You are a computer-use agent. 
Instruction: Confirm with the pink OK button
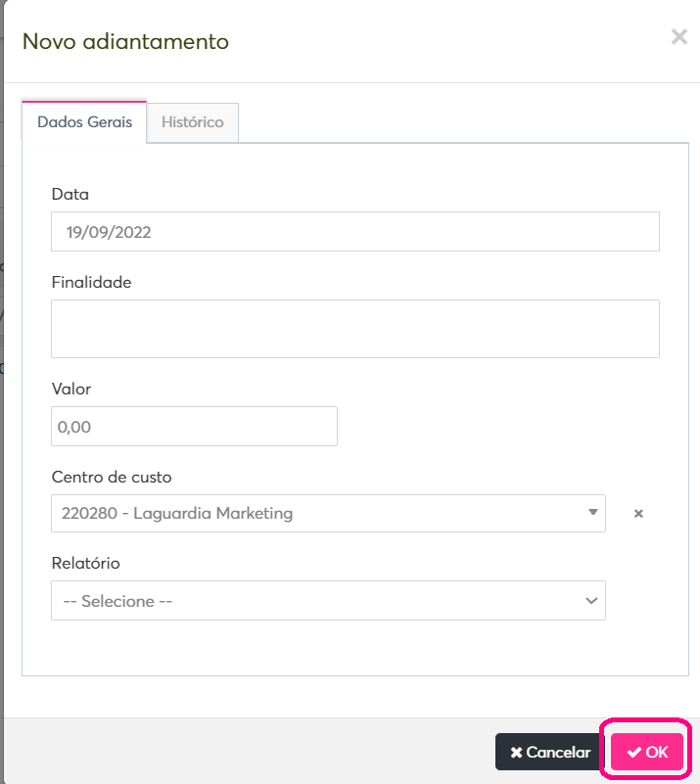tap(647, 752)
